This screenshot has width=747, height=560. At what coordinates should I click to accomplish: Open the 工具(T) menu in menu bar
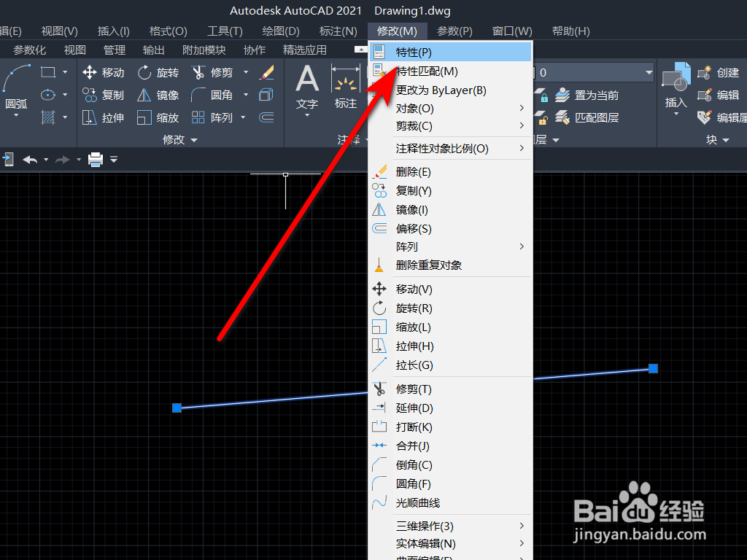pos(225,31)
